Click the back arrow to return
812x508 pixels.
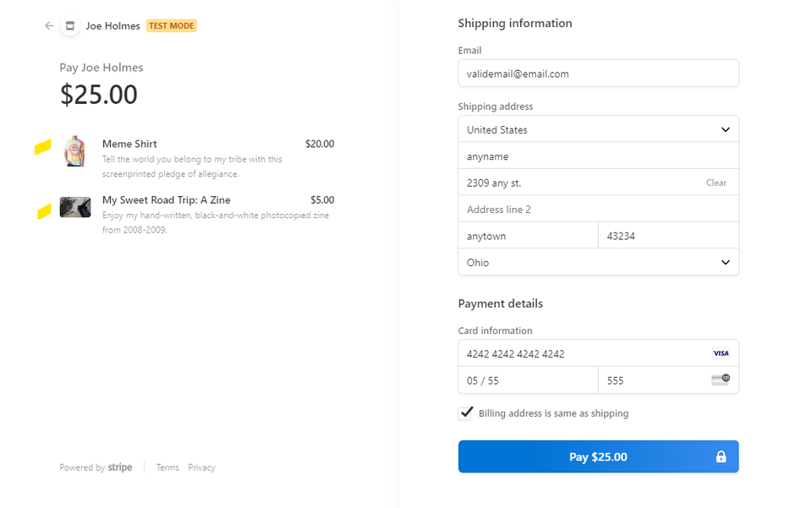tap(49, 25)
